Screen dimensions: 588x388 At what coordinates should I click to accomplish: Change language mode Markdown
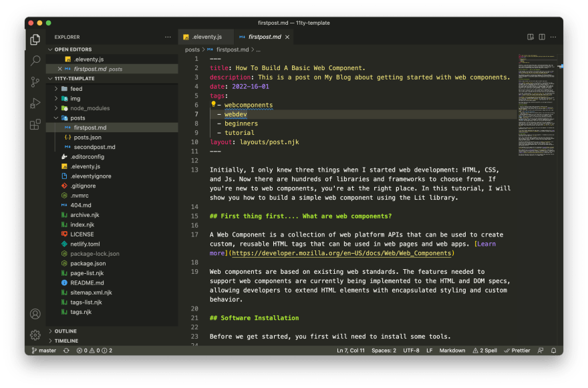452,351
